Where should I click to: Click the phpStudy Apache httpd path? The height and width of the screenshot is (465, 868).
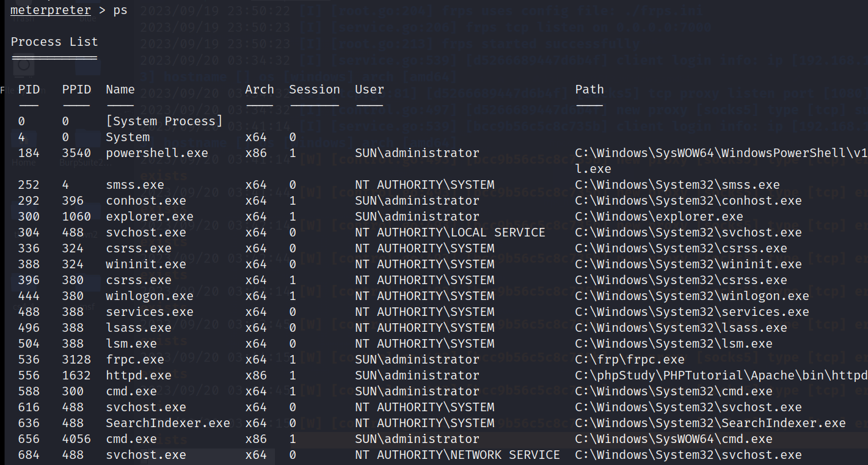(x=721, y=375)
